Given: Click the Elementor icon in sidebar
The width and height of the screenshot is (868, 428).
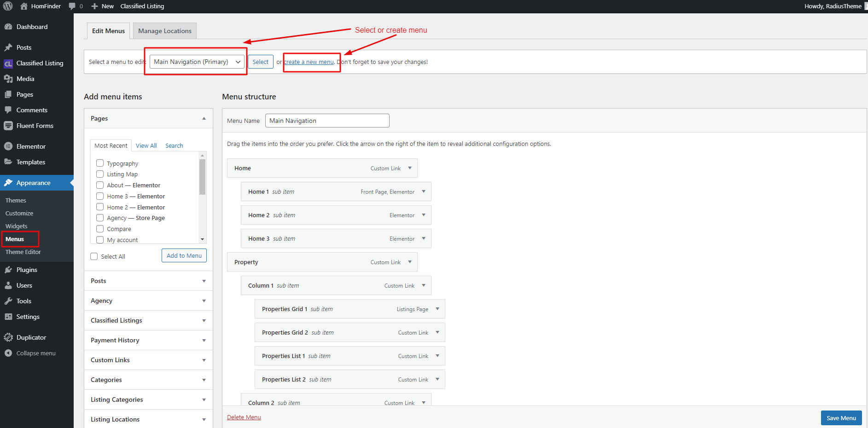Looking at the screenshot, I should [x=8, y=146].
